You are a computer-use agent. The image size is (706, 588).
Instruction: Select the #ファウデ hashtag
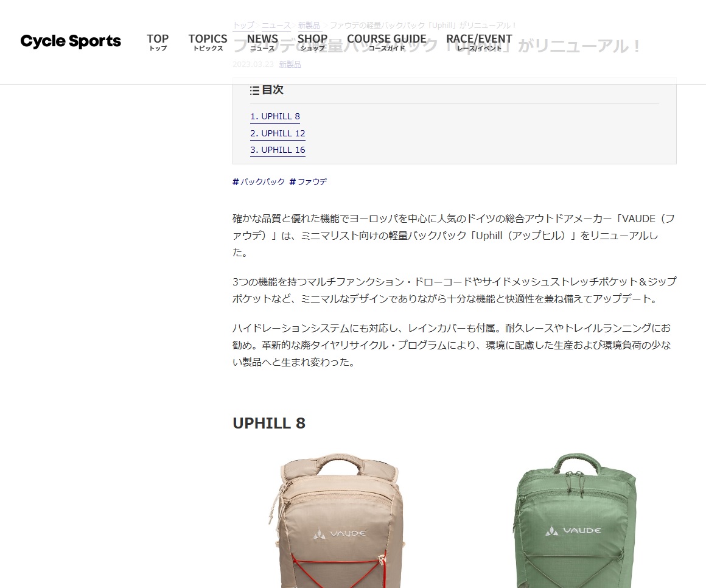308,182
